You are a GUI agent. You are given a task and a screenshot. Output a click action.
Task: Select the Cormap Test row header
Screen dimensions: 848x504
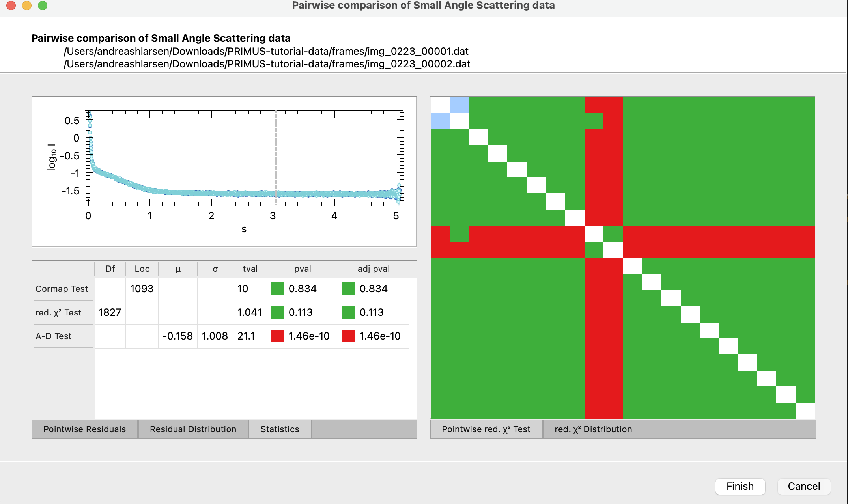62,289
